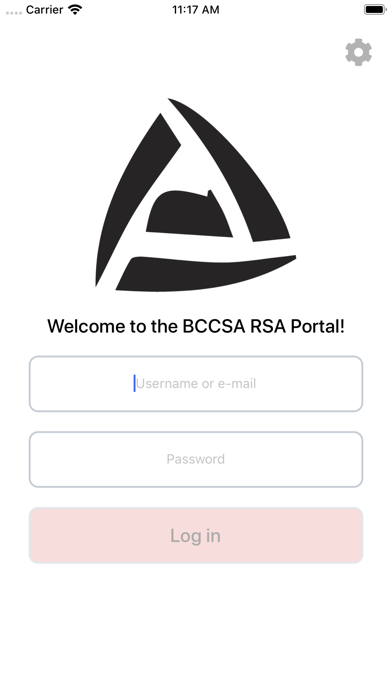This screenshot has height=696, width=392.
Task: Focus the Username or e-mail field
Action: click(196, 384)
